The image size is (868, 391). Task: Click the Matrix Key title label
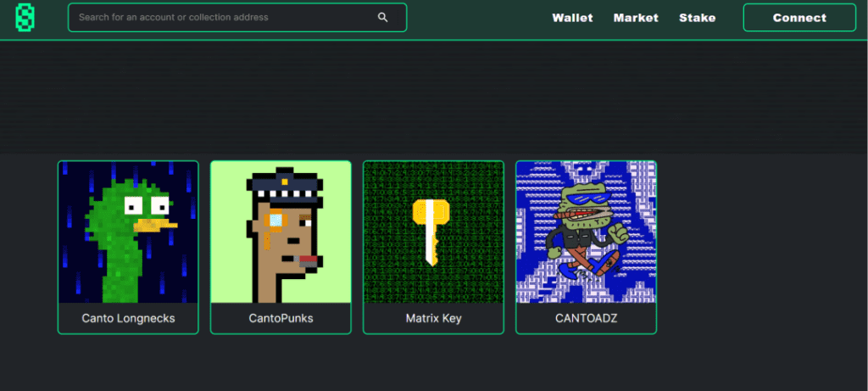(433, 318)
